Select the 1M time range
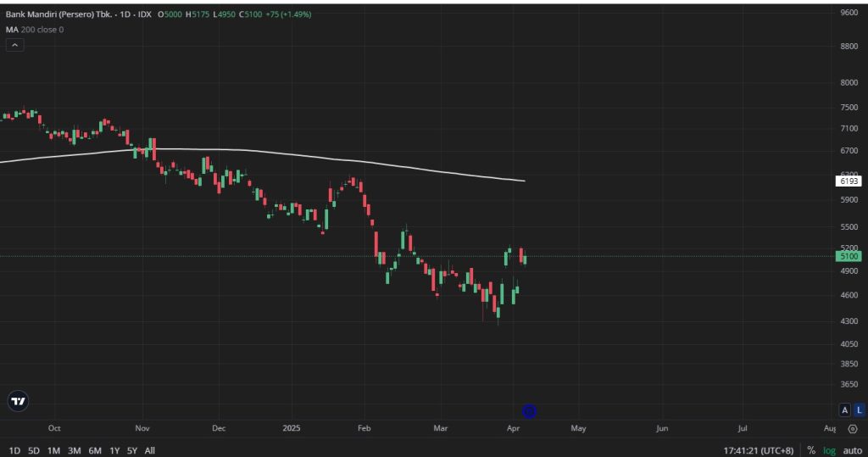 [x=53, y=450]
